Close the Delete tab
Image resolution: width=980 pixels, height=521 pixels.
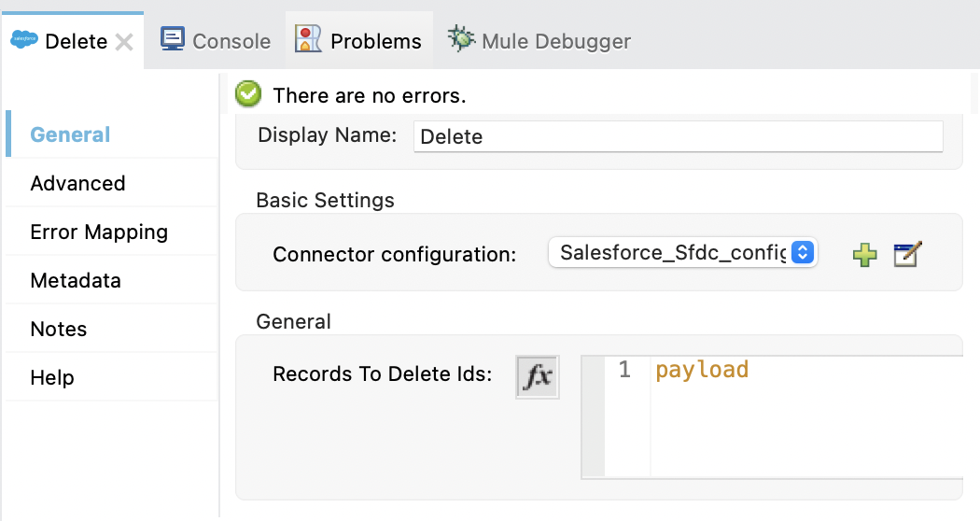tap(124, 42)
